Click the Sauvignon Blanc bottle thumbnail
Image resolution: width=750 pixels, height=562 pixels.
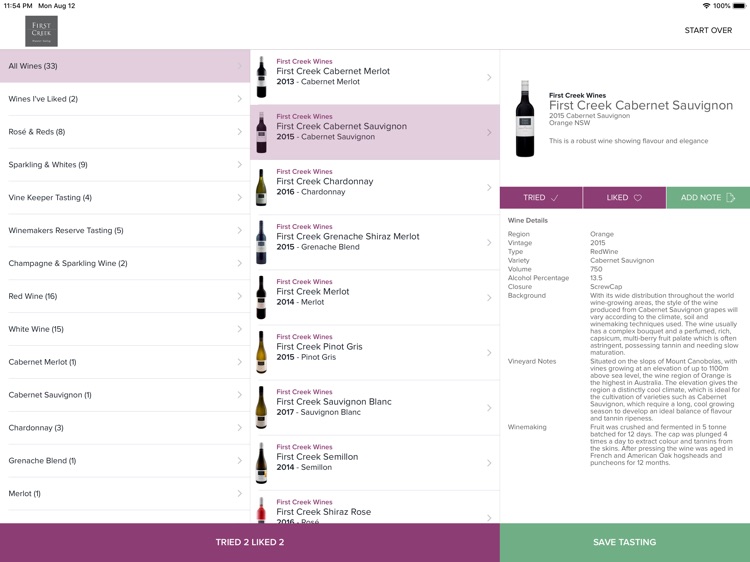262,407
